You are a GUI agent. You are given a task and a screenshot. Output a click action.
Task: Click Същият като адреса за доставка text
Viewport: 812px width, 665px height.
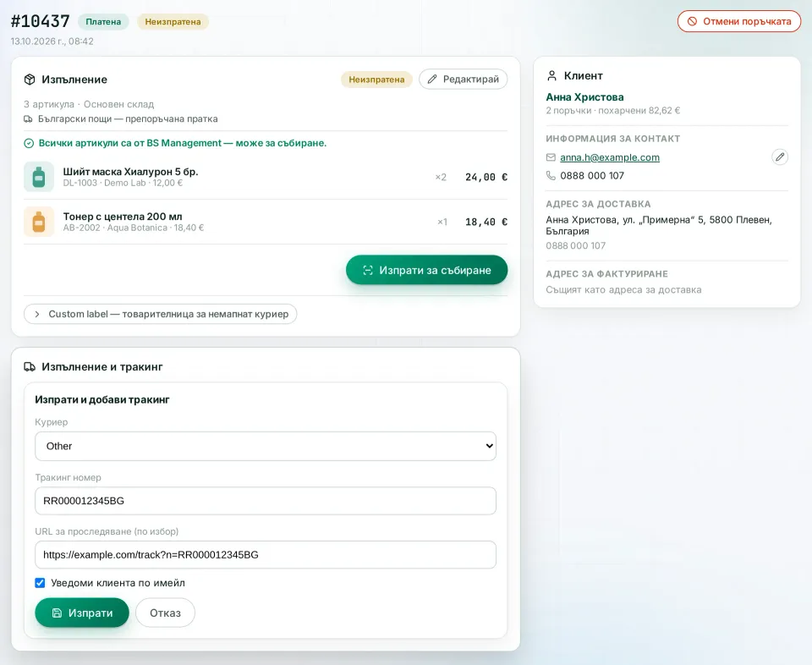click(x=623, y=289)
